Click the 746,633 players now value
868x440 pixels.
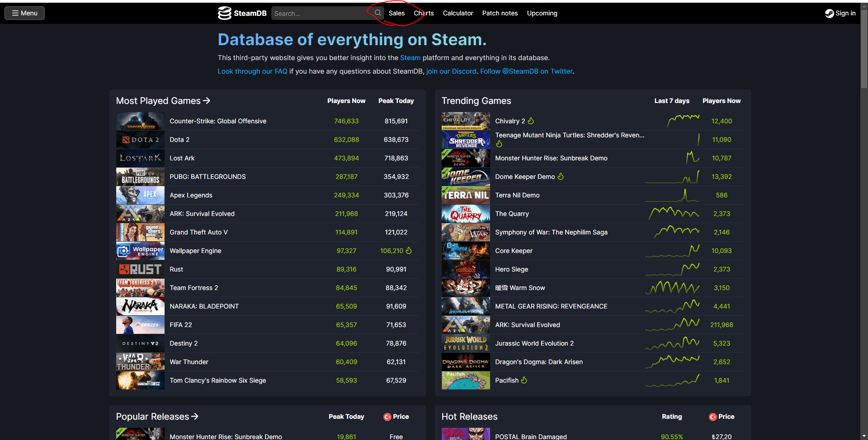[346, 121]
